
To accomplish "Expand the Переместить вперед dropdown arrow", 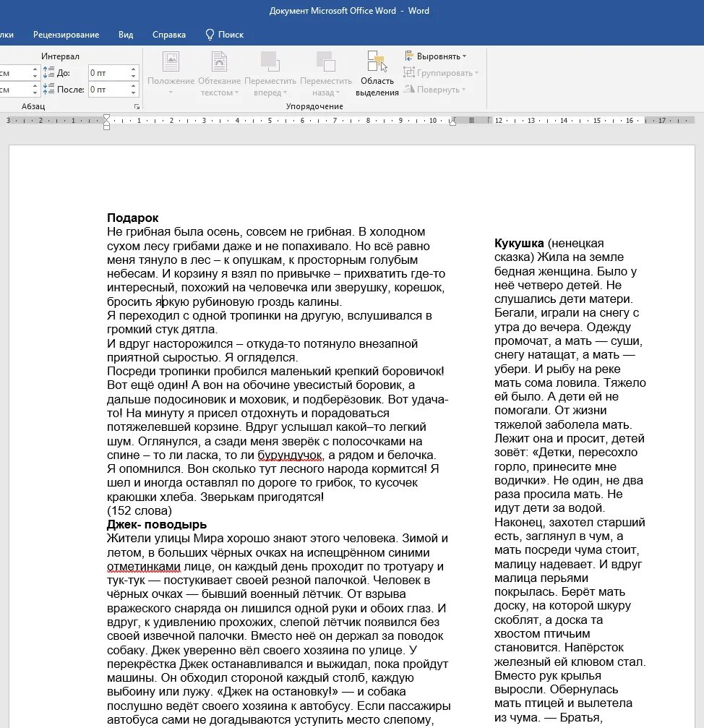I will tap(285, 93).
